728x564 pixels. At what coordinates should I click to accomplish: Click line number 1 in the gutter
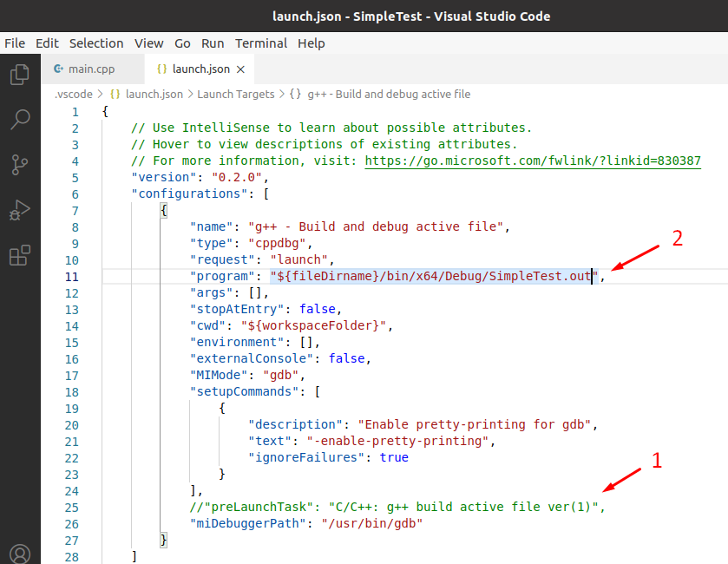coord(75,112)
